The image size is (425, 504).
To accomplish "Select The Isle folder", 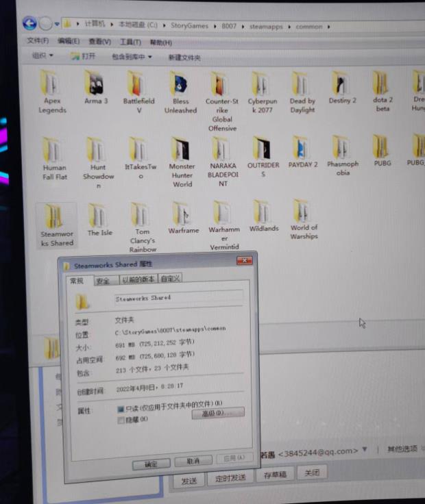I will [x=99, y=220].
